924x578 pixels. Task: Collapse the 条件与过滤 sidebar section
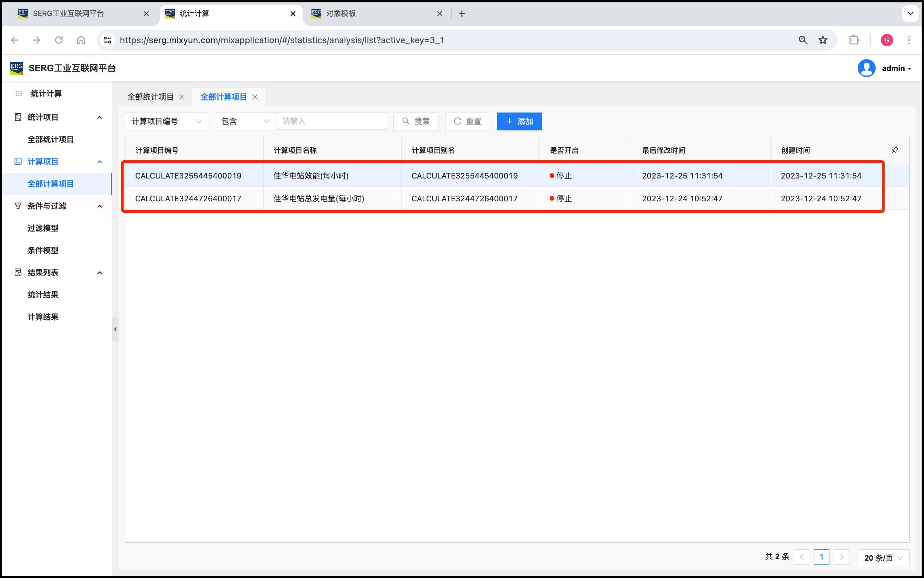pyautogui.click(x=100, y=207)
